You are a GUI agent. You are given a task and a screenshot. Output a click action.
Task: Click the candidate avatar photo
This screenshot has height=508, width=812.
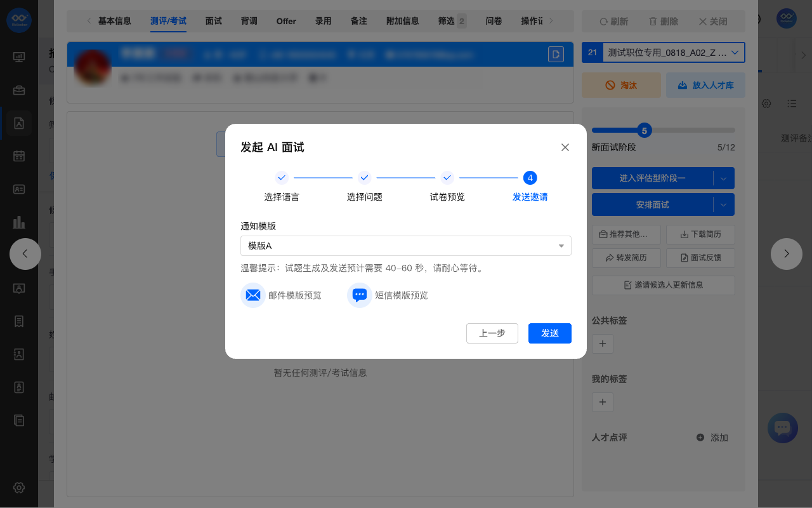(x=93, y=67)
